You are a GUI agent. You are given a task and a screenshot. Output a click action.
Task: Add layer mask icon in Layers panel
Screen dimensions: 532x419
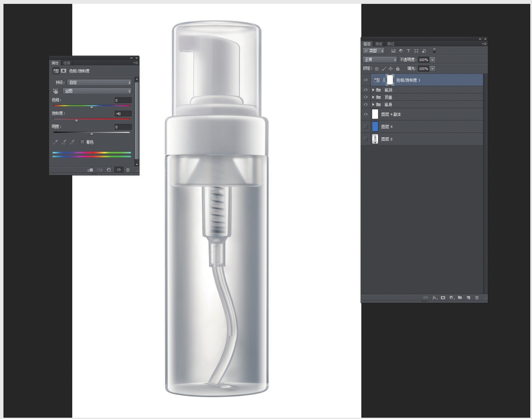point(443,298)
